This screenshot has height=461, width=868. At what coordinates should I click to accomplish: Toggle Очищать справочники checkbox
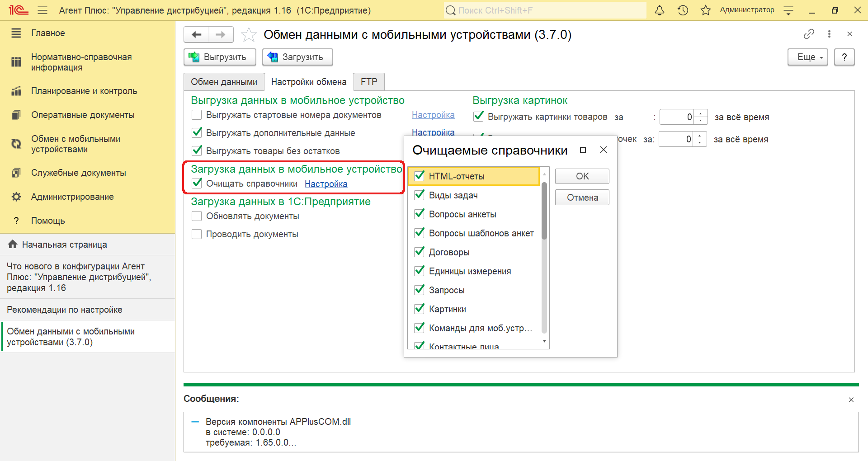pos(197,183)
